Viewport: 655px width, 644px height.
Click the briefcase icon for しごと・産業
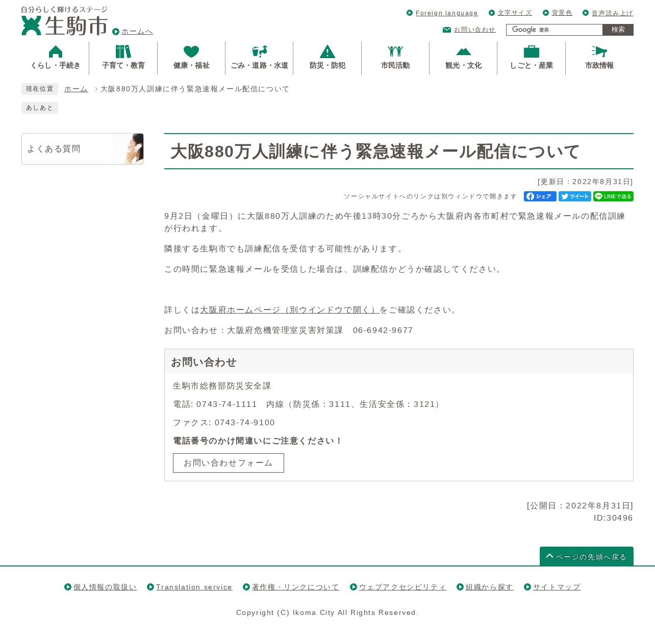(532, 51)
